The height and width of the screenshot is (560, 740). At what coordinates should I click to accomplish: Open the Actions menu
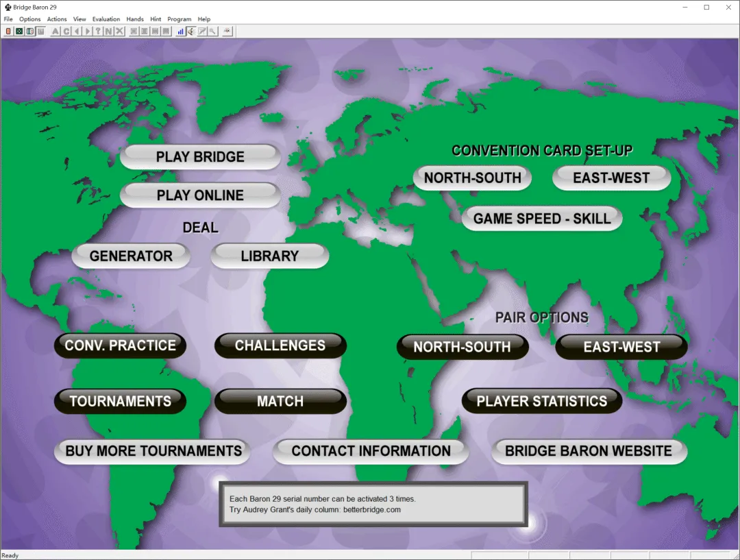click(57, 19)
